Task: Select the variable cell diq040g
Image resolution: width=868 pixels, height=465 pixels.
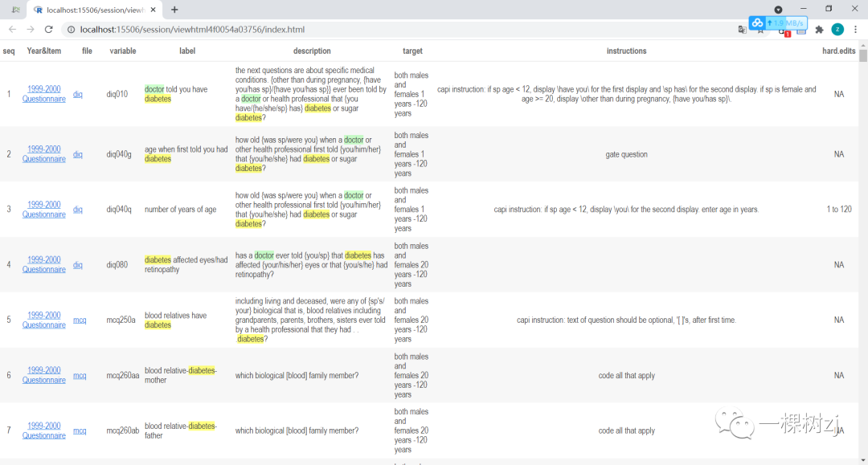Action: pos(119,154)
